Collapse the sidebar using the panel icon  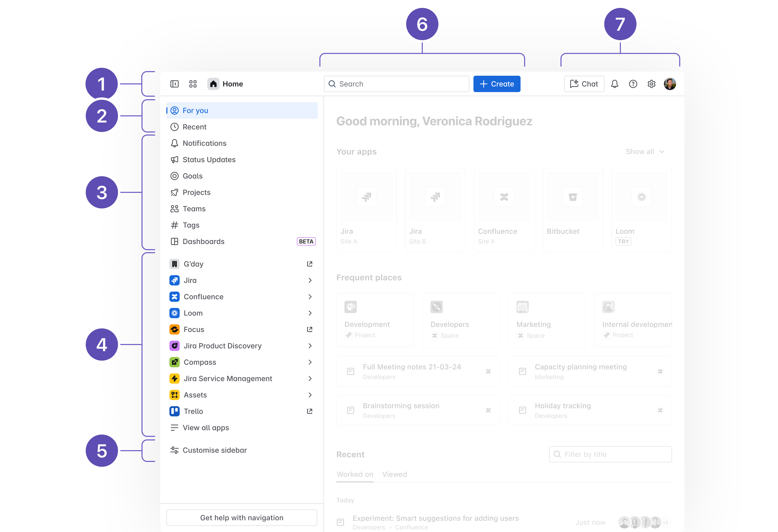point(175,84)
